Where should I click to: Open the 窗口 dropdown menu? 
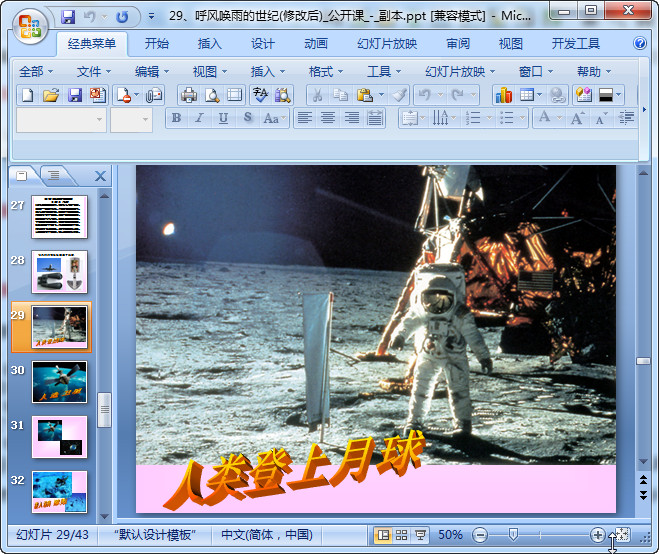pos(536,72)
